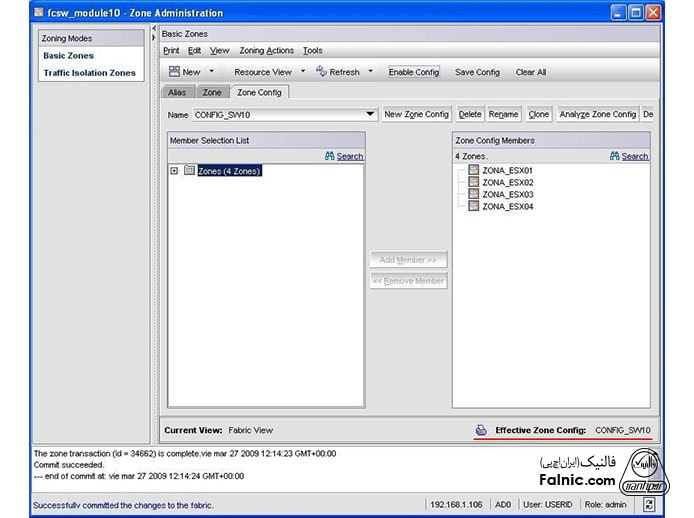Open the dropdown arrow next to Refresh
694x518 pixels.
[370, 72]
